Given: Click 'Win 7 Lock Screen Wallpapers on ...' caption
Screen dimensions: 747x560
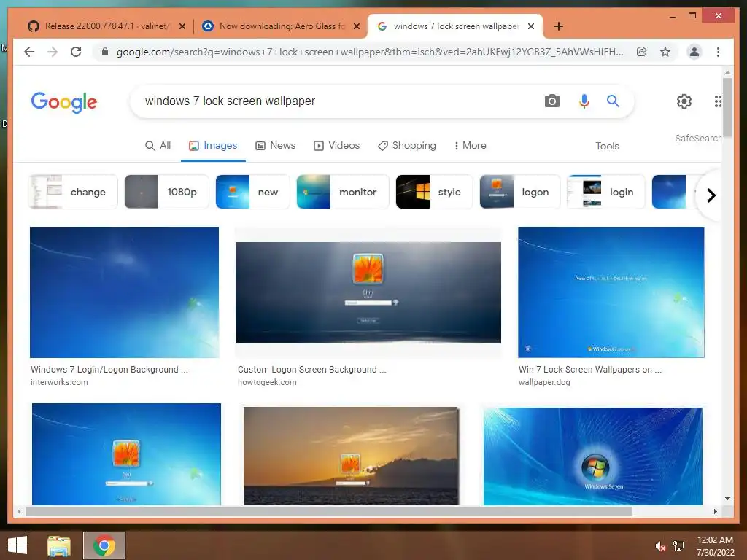Looking at the screenshot, I should [589, 370].
